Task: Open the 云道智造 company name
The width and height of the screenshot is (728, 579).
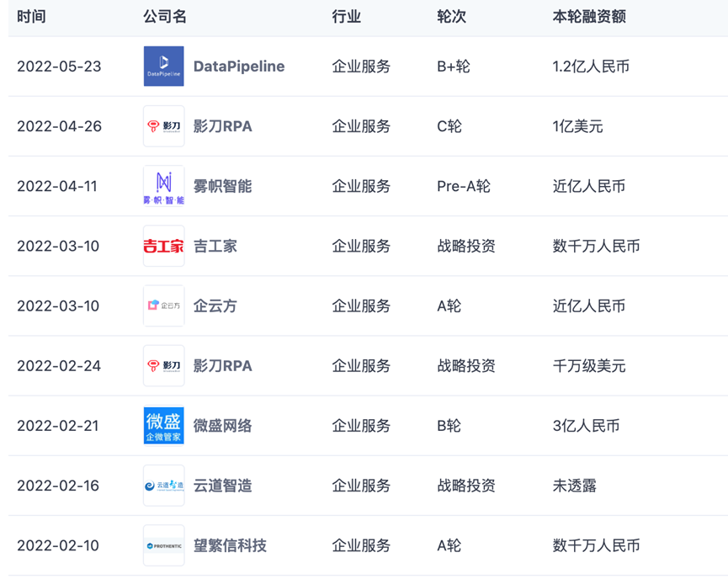Action: click(222, 486)
